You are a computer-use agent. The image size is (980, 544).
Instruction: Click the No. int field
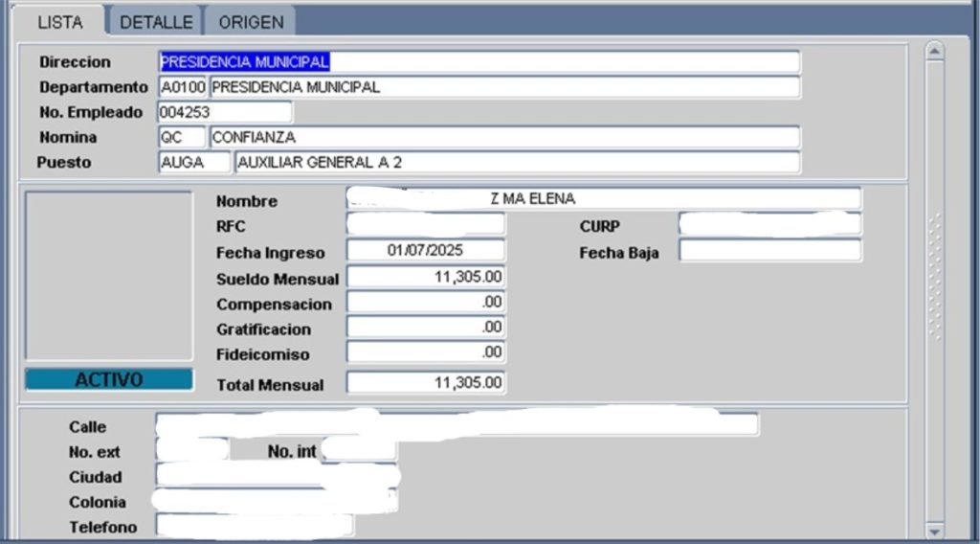point(359,450)
